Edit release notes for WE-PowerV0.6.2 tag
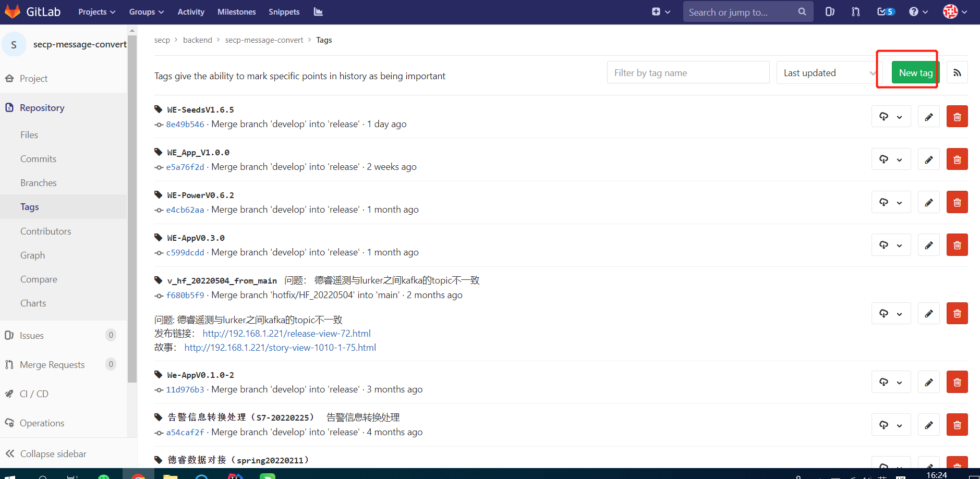The width and height of the screenshot is (980, 479). coord(929,202)
